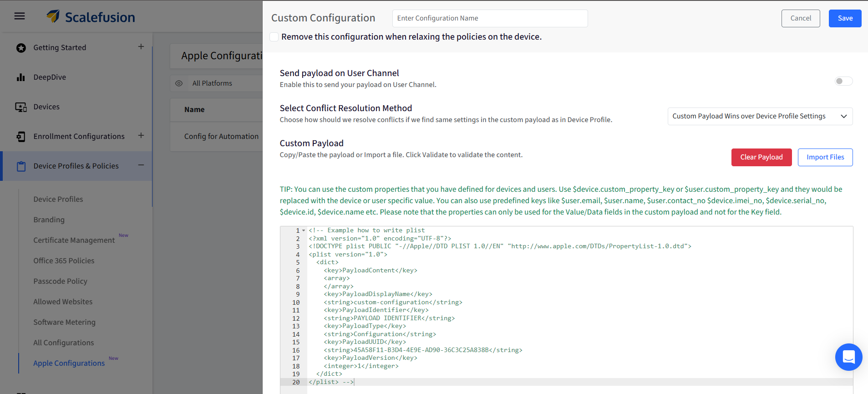The height and width of the screenshot is (394, 868).
Task: Click the Name column header
Action: coord(194,109)
